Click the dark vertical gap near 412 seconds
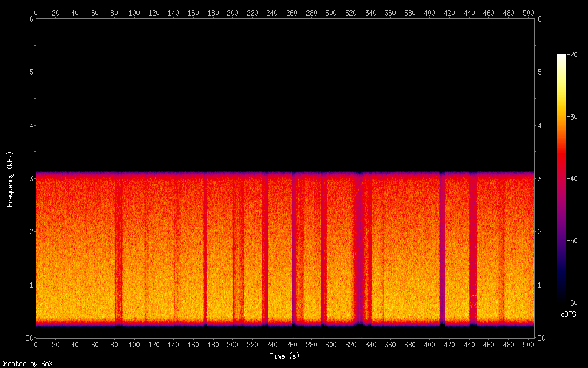 tap(442, 249)
